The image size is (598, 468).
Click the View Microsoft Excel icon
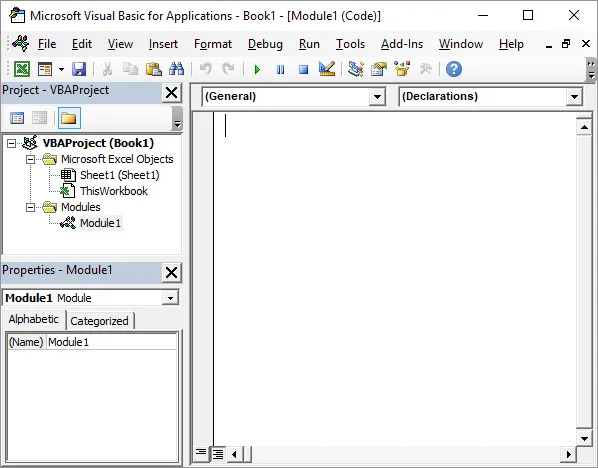point(22,69)
